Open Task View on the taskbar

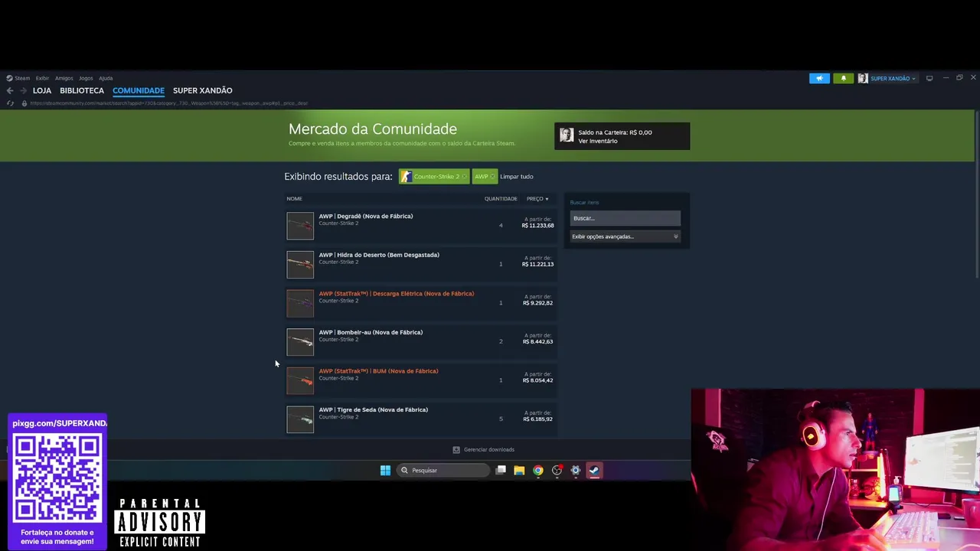tap(501, 471)
